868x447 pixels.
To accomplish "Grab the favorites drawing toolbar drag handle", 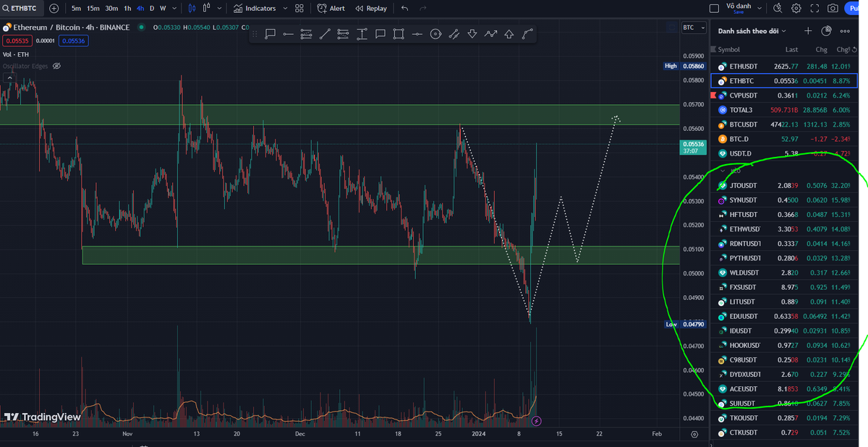I will point(255,33).
